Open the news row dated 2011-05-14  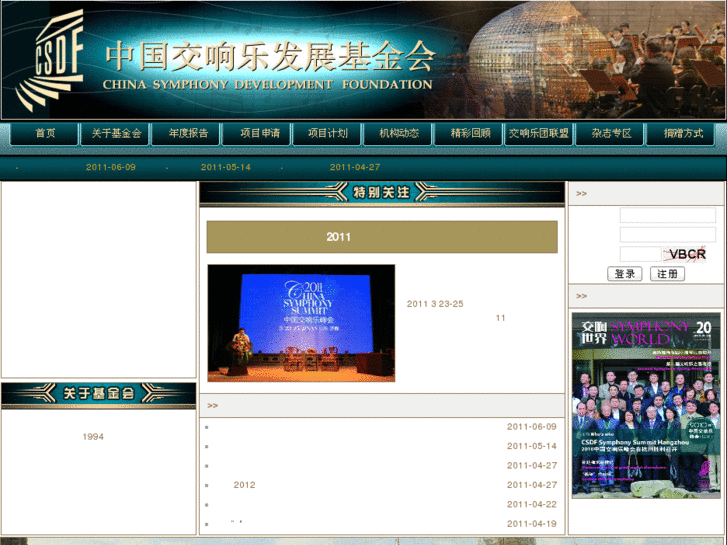click(381, 446)
